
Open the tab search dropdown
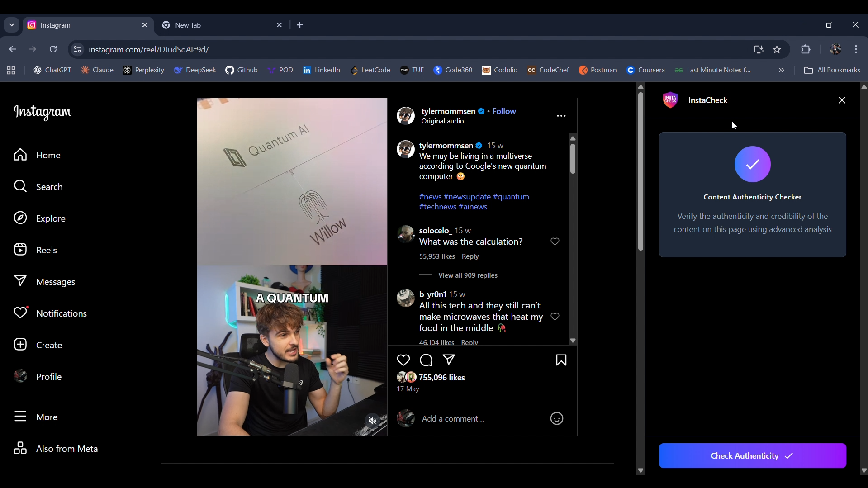point(12,25)
